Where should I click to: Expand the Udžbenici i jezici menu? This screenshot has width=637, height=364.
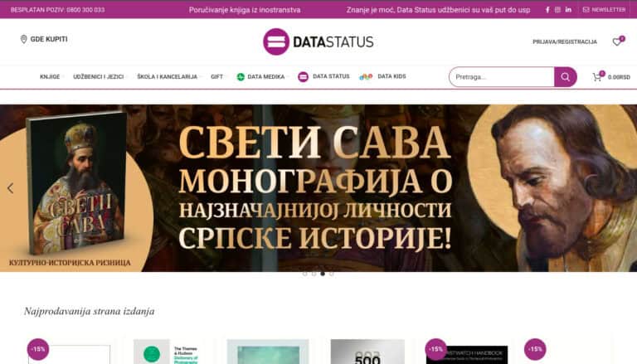99,77
